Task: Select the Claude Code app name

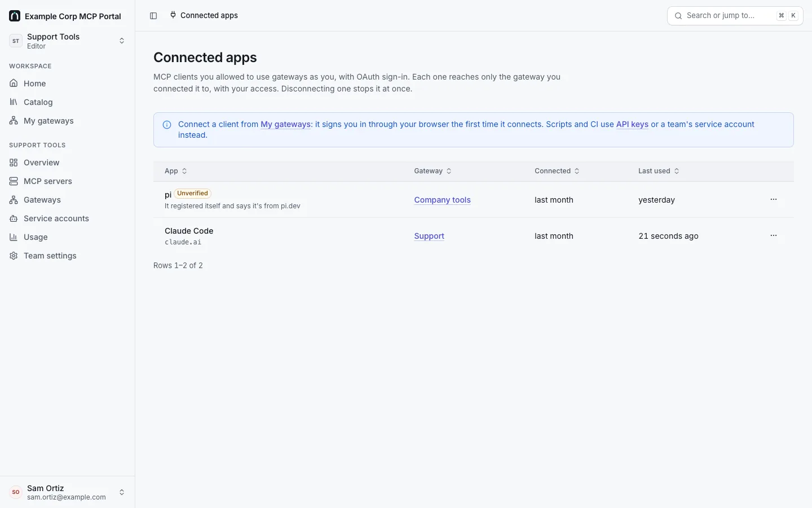Action: [189, 231]
